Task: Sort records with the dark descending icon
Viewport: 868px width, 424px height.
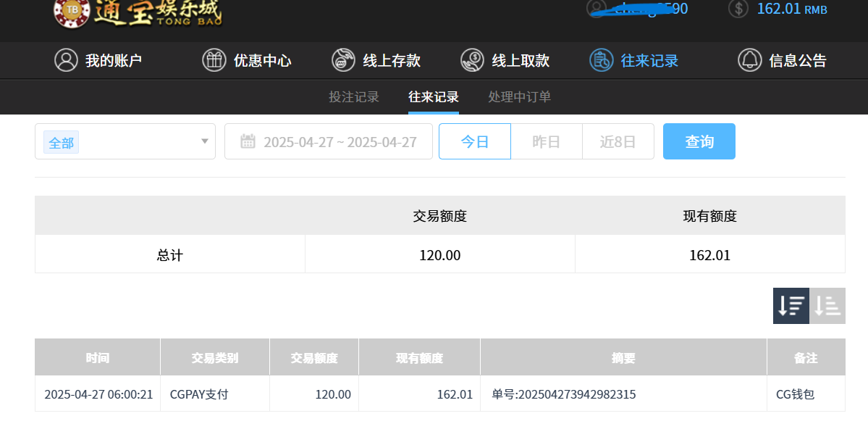Action: click(791, 306)
